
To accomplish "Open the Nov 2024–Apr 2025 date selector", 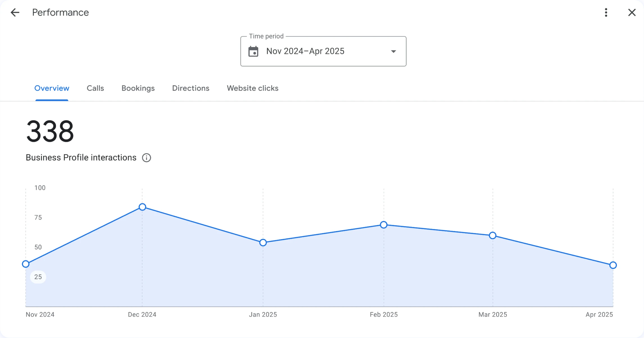I will 305,51.
